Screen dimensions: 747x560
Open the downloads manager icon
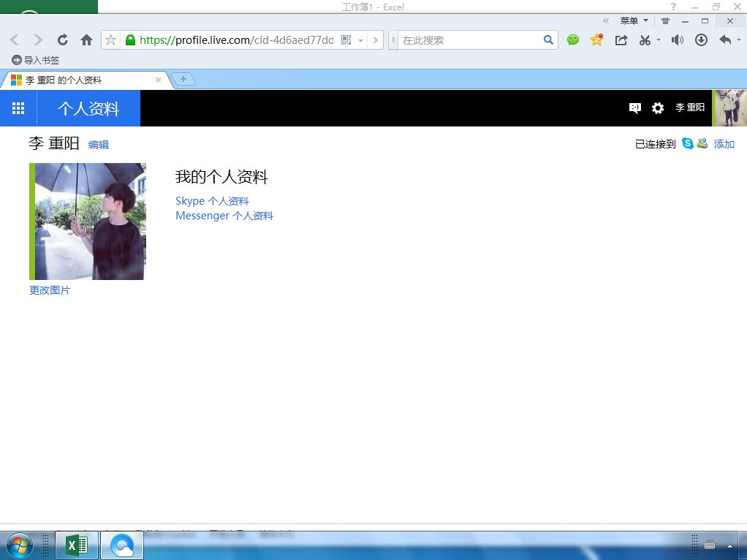coord(701,40)
